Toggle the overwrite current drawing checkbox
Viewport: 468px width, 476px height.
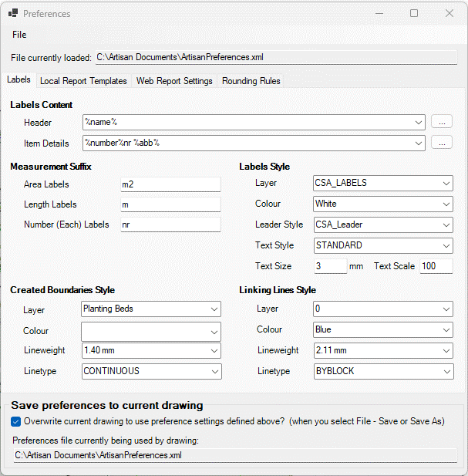[x=16, y=422]
